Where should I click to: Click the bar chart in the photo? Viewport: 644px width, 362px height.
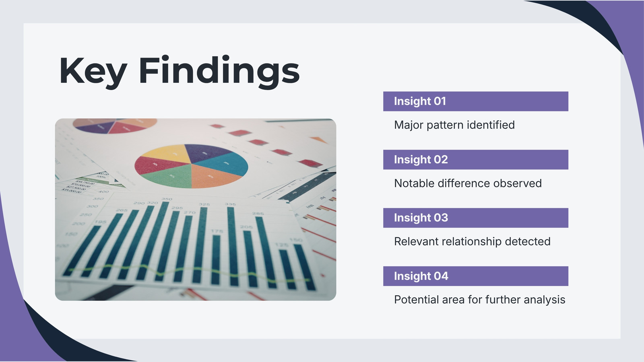pos(189,243)
